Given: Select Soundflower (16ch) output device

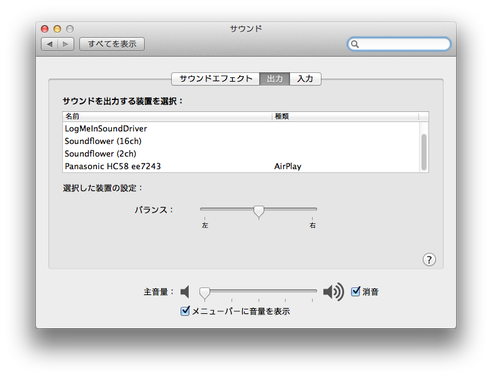Looking at the screenshot, I should coord(241,141).
